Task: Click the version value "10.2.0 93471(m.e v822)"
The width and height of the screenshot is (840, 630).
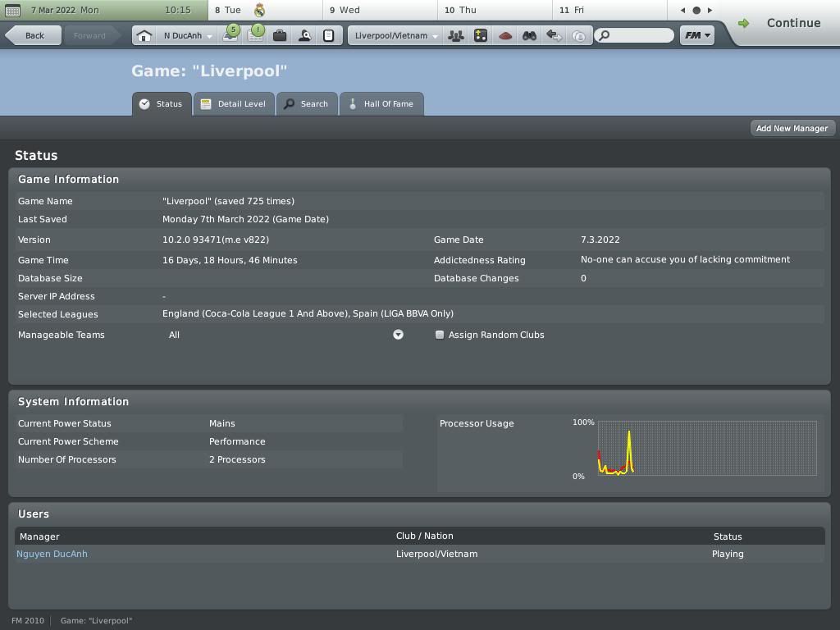Action: coord(216,240)
